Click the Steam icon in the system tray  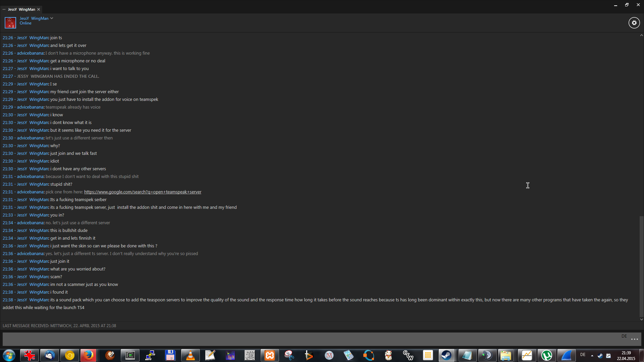click(x=600, y=356)
